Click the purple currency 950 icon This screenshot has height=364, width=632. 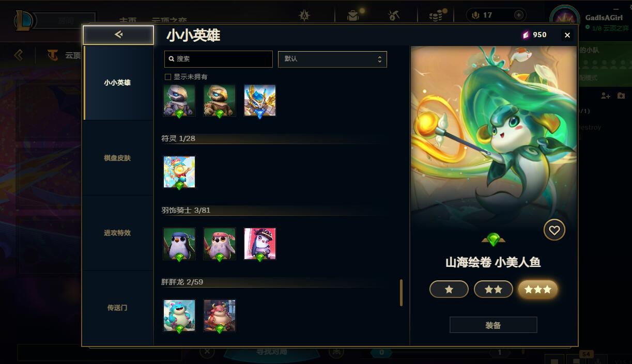[x=526, y=35]
